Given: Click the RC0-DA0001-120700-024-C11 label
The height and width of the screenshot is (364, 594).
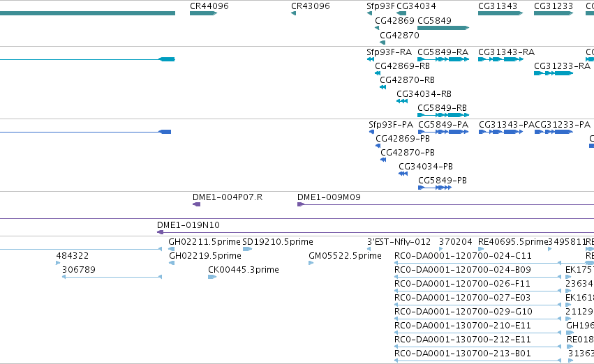Looking at the screenshot, I should (x=463, y=256).
